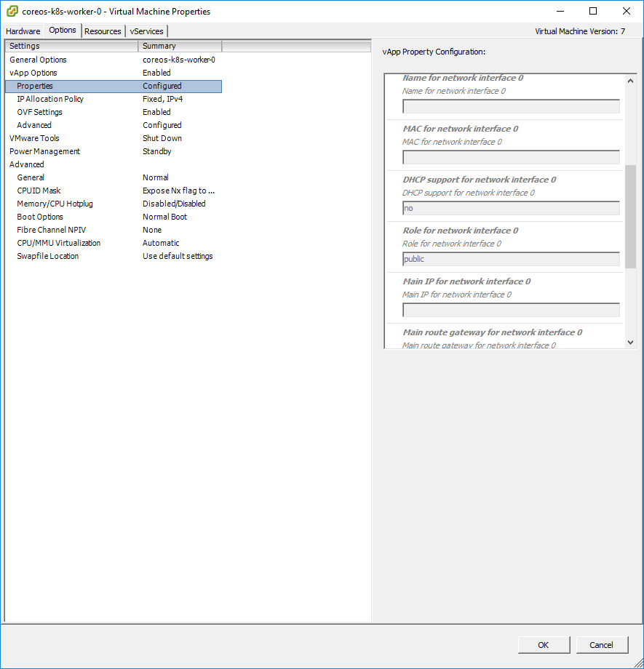The height and width of the screenshot is (669, 644).
Task: Edit the Role field showing public
Action: [x=510, y=259]
